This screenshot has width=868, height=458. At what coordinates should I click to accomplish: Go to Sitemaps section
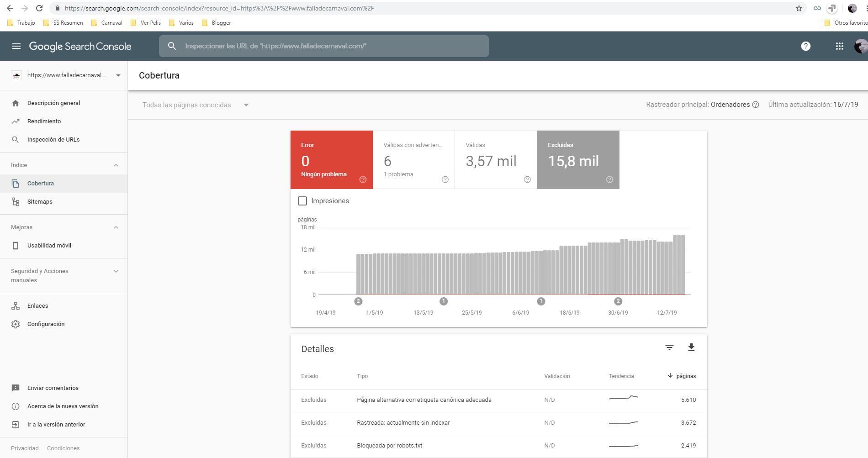[x=40, y=202]
